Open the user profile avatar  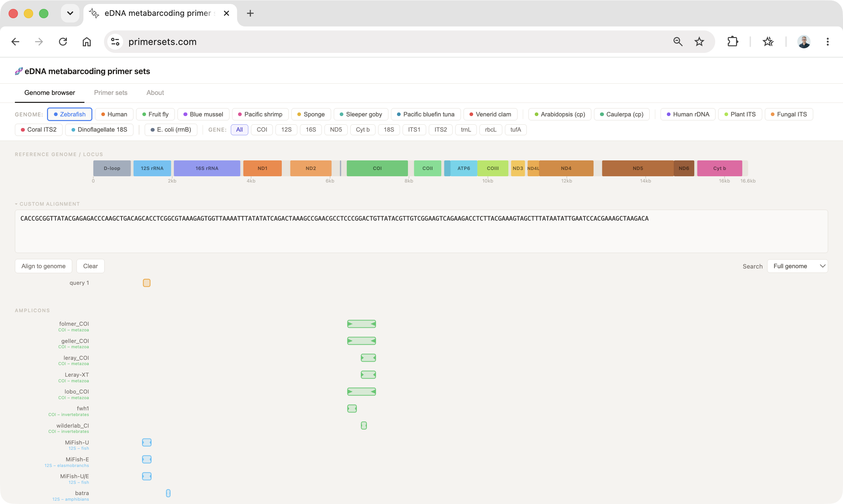804,42
